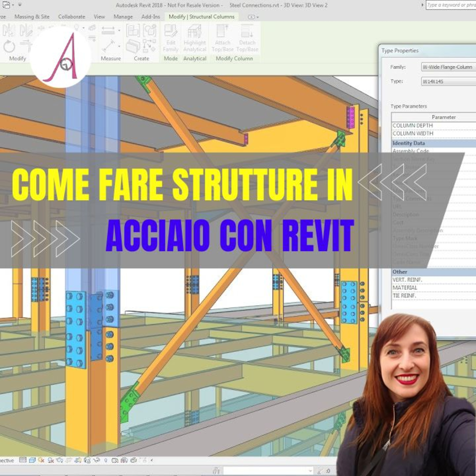The width and height of the screenshot is (476, 476).
Task: Select the Modify | Structural Columns tab
Action: pyautogui.click(x=202, y=17)
